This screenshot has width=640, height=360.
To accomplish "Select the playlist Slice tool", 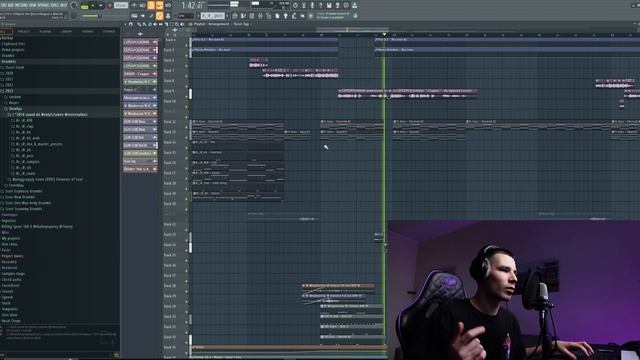I will click(x=166, y=24).
